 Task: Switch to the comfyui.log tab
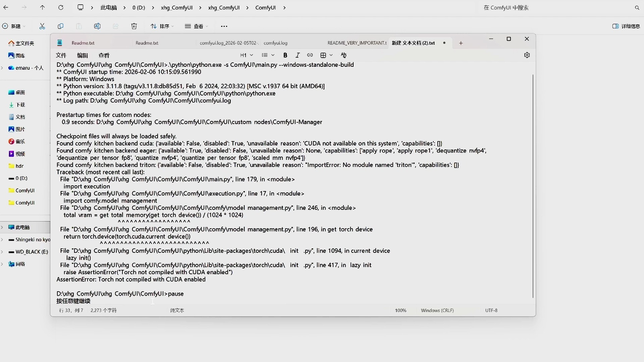(275, 43)
